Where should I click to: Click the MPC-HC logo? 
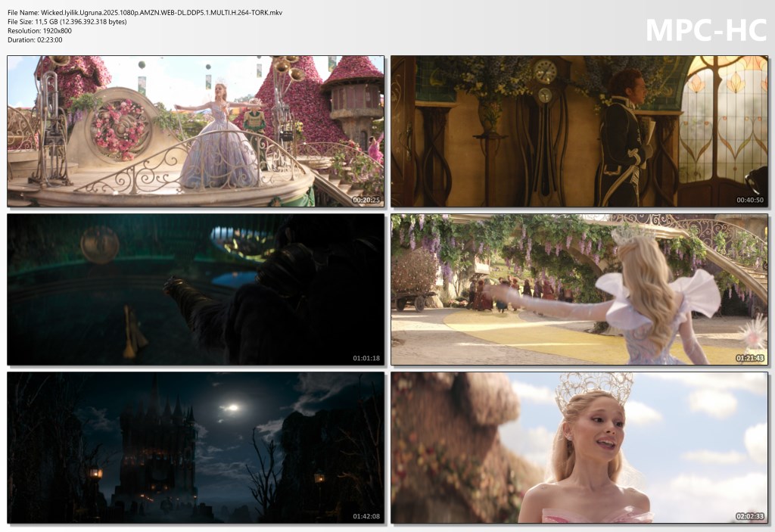pos(705,29)
